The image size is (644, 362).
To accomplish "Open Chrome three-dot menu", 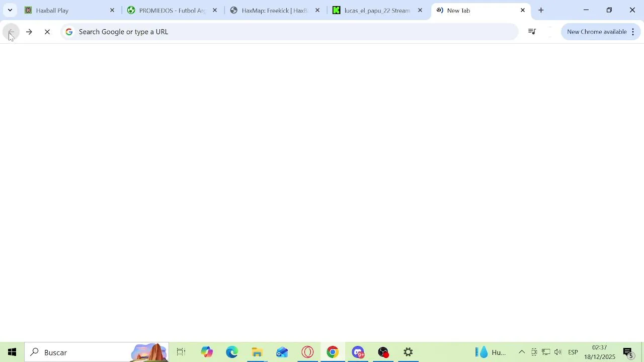I will point(633,32).
